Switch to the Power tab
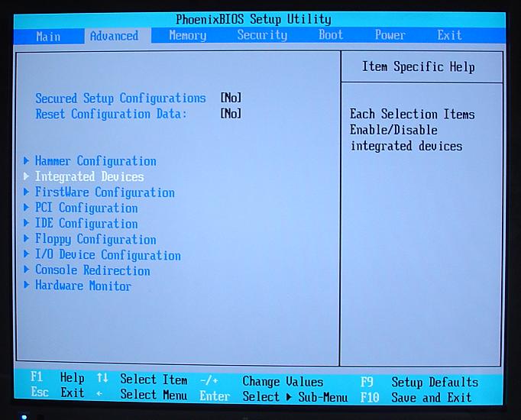Image resolution: width=521 pixels, height=420 pixels. [x=390, y=34]
